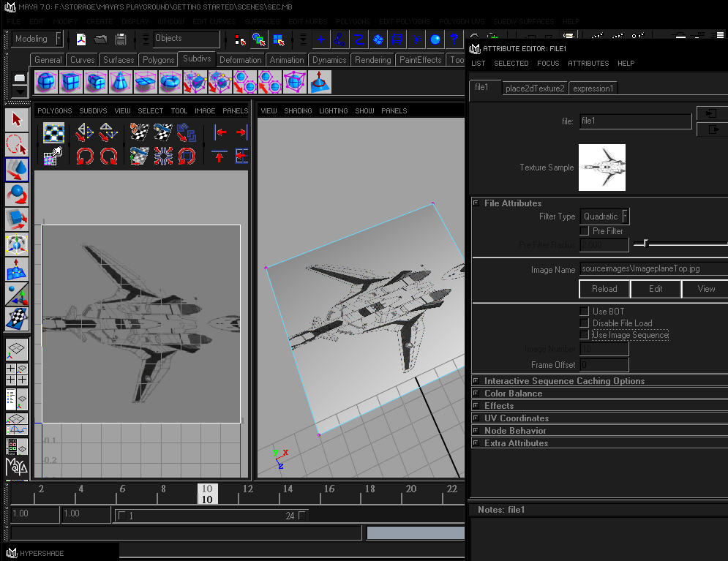Open the expression1 tab in Attribute Editor

(x=593, y=89)
